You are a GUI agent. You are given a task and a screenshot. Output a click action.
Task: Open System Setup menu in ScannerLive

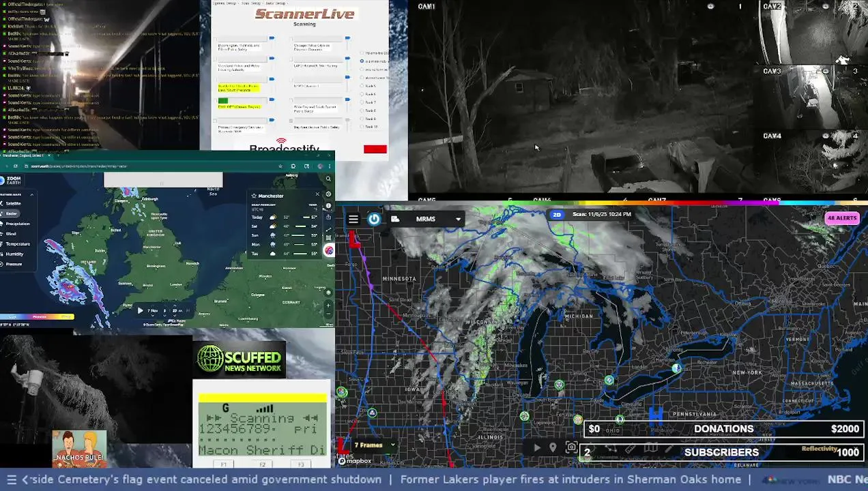(x=225, y=3)
